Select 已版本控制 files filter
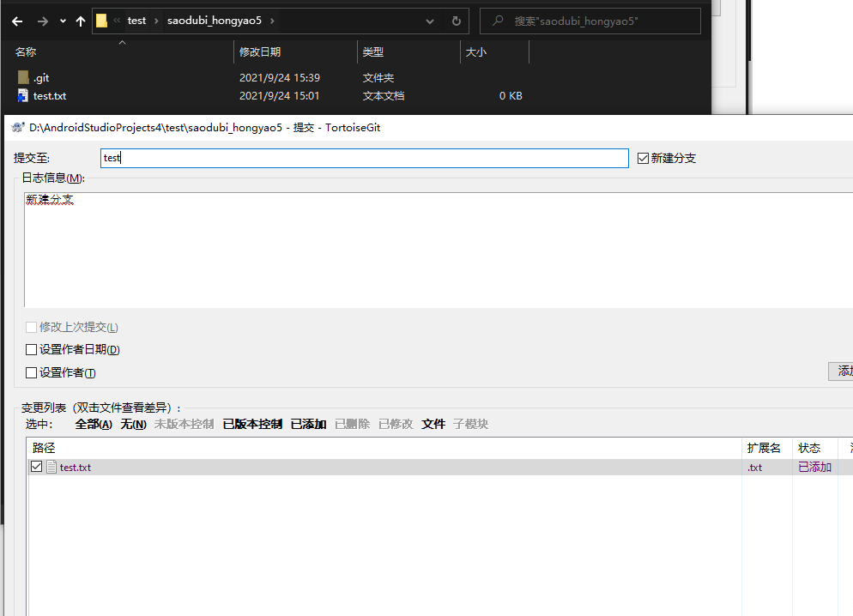The width and height of the screenshot is (853, 616). click(x=252, y=424)
